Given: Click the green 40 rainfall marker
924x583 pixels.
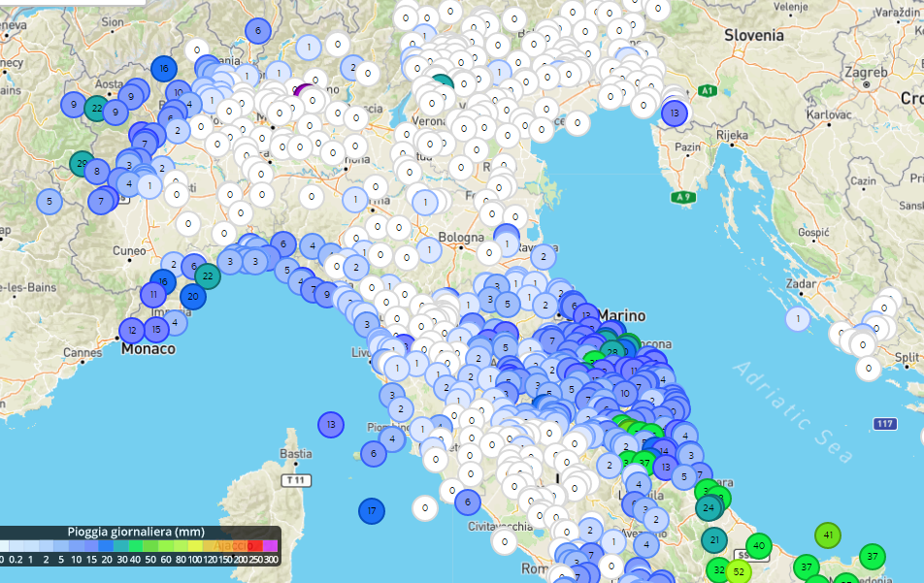Looking at the screenshot, I should (759, 546).
